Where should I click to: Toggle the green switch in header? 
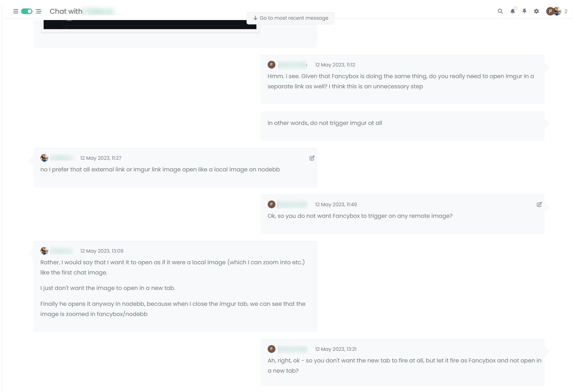(x=27, y=11)
